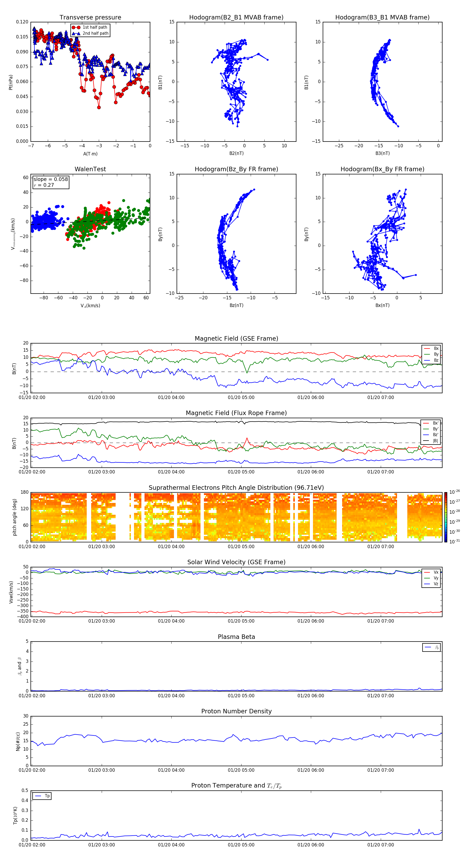The image size is (473, 868).
Task: Click the 'Hodogram(B3_B1 MVAB frame)' title
Action: (x=382, y=17)
